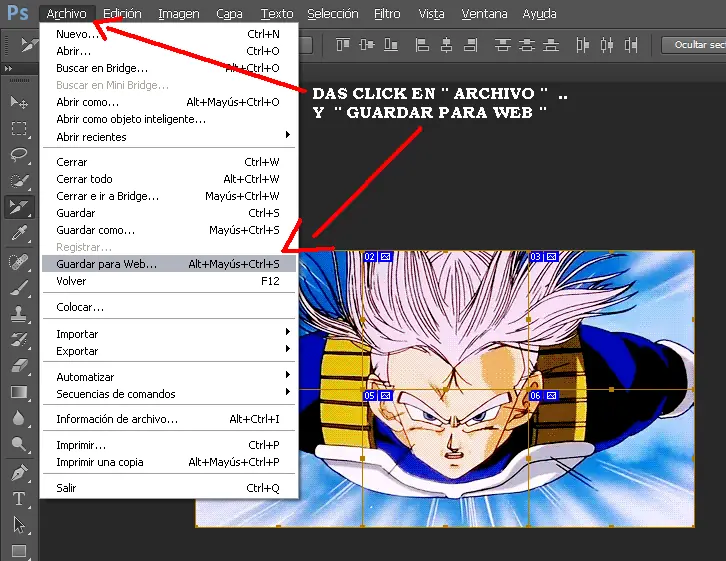Choose Abrir como objeto inteligente

click(x=169, y=119)
